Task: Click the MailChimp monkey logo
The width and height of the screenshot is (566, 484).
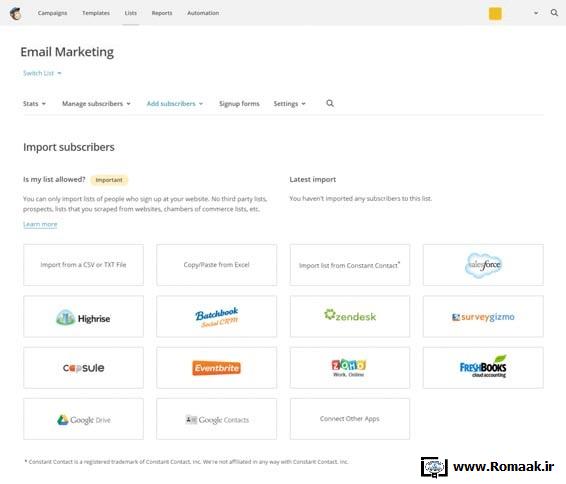Action: (16, 13)
